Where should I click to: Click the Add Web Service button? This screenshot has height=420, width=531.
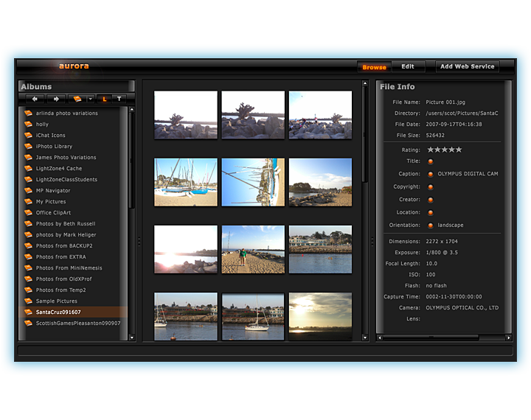[467, 67]
